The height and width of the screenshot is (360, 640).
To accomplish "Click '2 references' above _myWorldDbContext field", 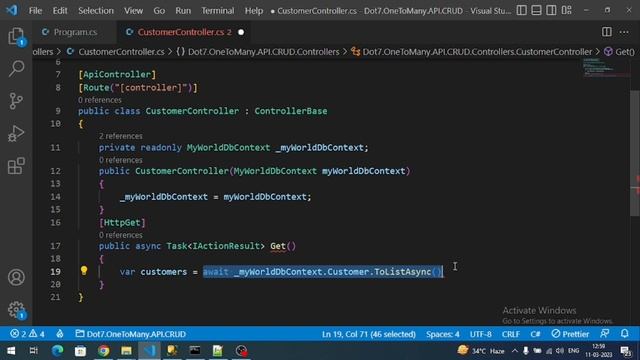I will [120, 136].
